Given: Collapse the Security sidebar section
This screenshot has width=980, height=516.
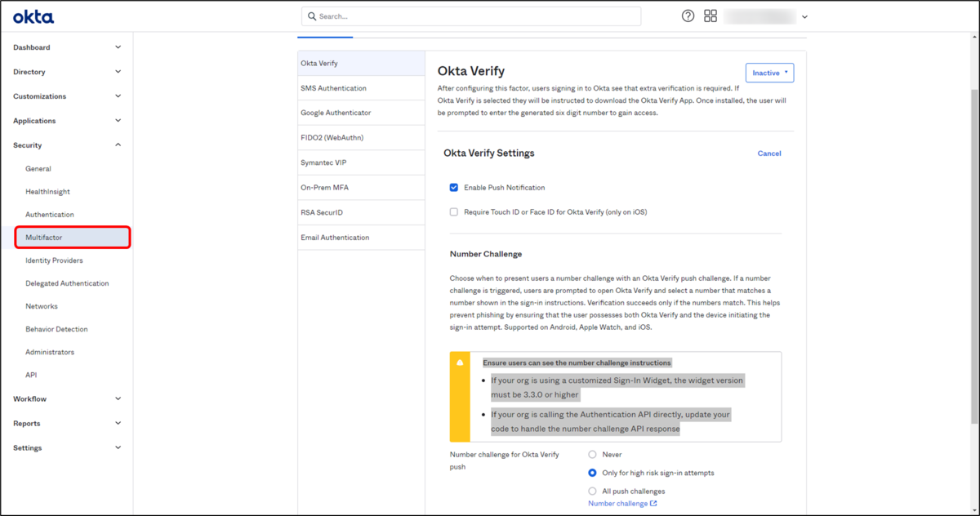Looking at the screenshot, I should pyautogui.click(x=66, y=145).
